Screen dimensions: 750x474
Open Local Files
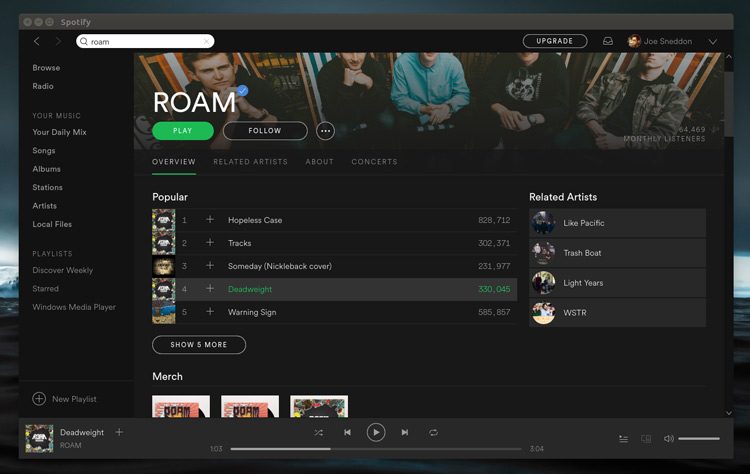click(x=52, y=224)
